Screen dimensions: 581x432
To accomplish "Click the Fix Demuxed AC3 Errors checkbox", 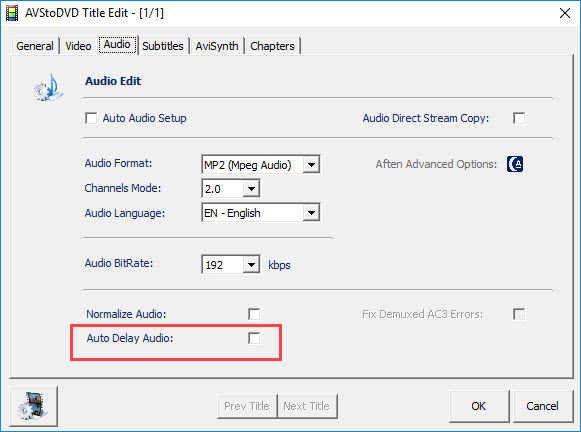I will point(519,314).
